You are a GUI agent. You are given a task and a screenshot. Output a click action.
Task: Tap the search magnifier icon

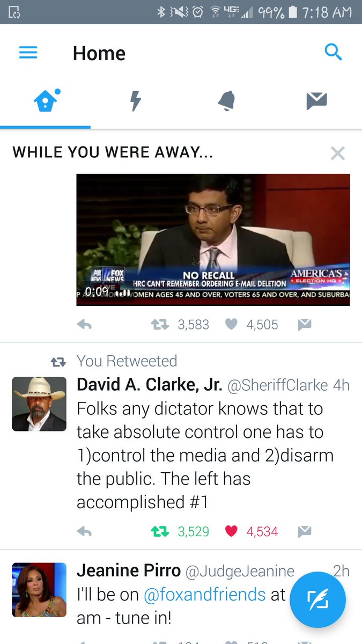[333, 52]
